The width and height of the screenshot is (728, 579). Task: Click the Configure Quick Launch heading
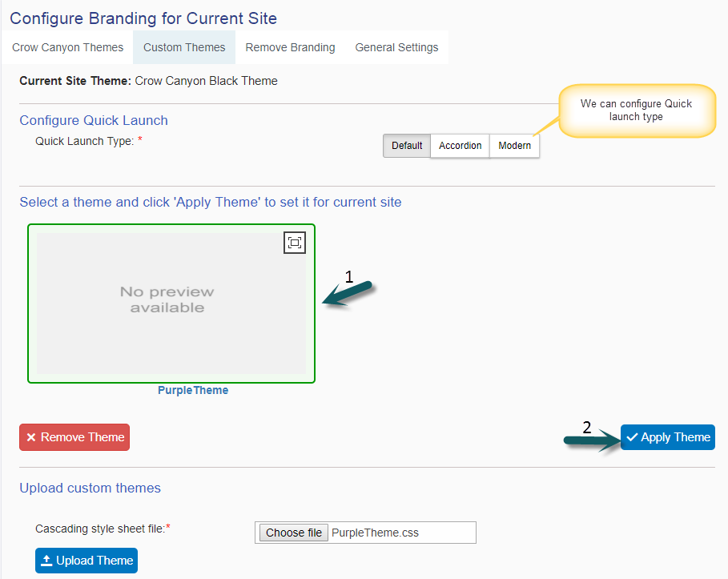tap(94, 120)
